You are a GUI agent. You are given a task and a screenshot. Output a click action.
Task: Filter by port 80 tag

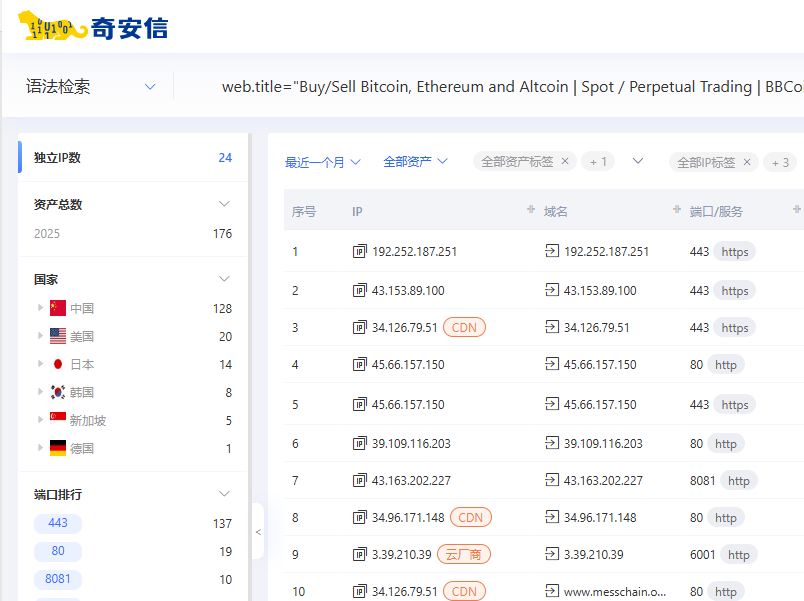pyautogui.click(x=58, y=551)
